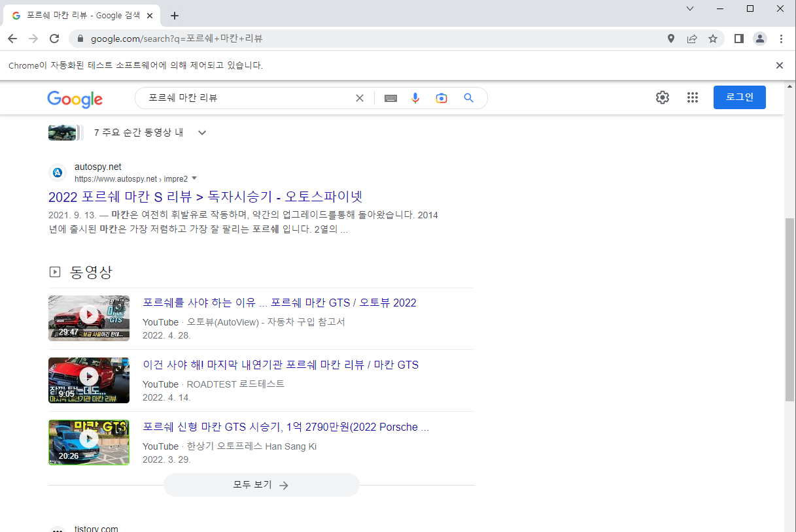Screen dimensions: 796x532
Task: Click the 2022. 4. 14. date text
Action: click(167, 397)
